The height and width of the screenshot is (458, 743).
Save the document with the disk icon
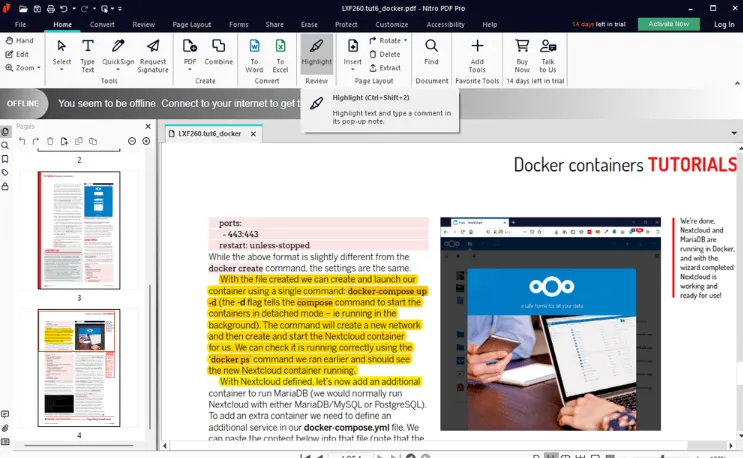(37, 9)
